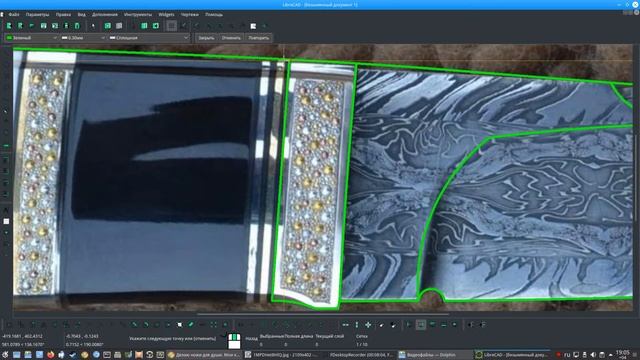640x360 pixels.
Task: Open the Зеленый pen color dropdown
Action: (31, 38)
